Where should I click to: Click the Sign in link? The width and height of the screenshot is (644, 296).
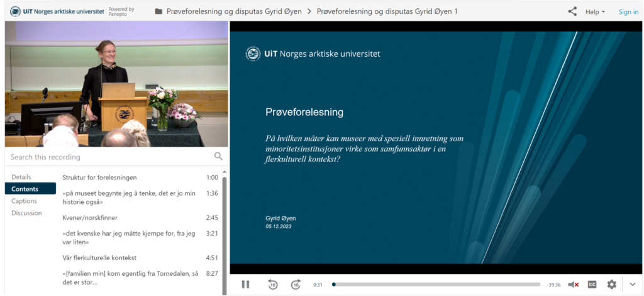(x=628, y=12)
